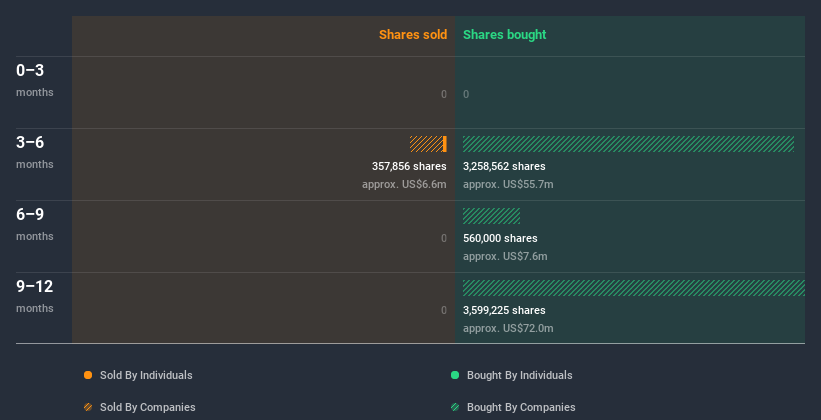
Task: Click the Shares bought column header
Action: pyautogui.click(x=505, y=35)
